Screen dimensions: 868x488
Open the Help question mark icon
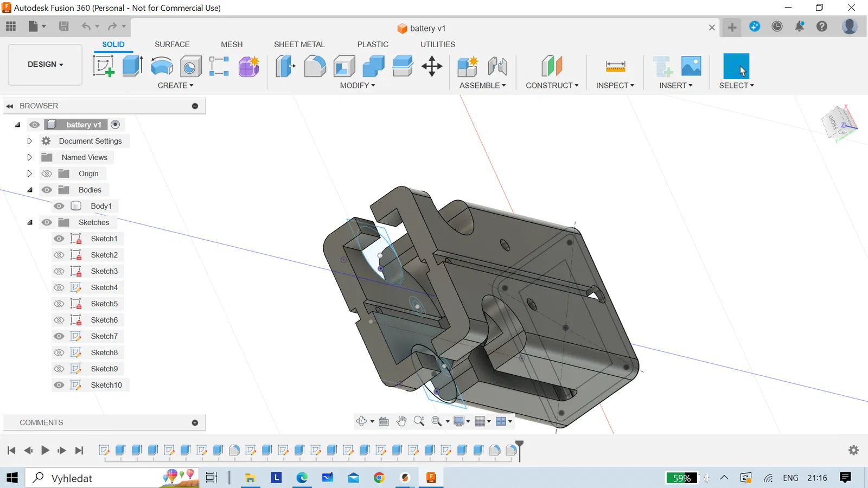[822, 26]
